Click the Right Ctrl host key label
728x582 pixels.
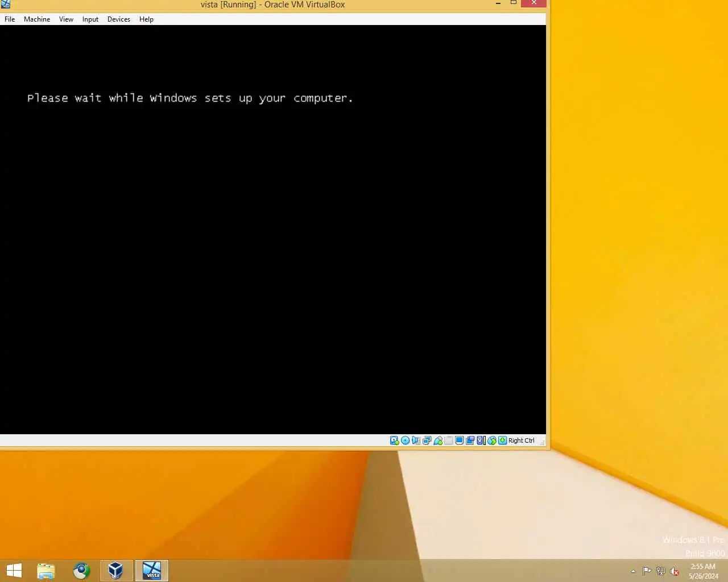point(521,440)
